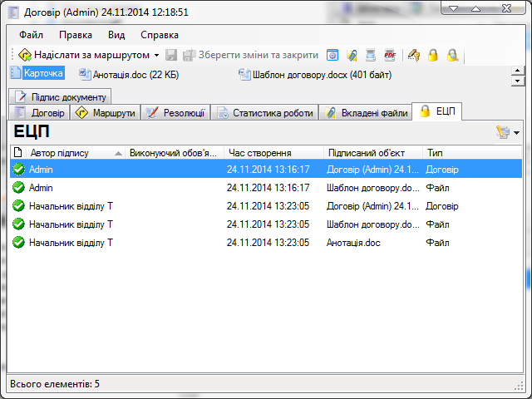Image resolution: width=532 pixels, height=399 pixels.
Task: Click the Надіслати за маршрутом button
Action: pyautogui.click(x=84, y=55)
